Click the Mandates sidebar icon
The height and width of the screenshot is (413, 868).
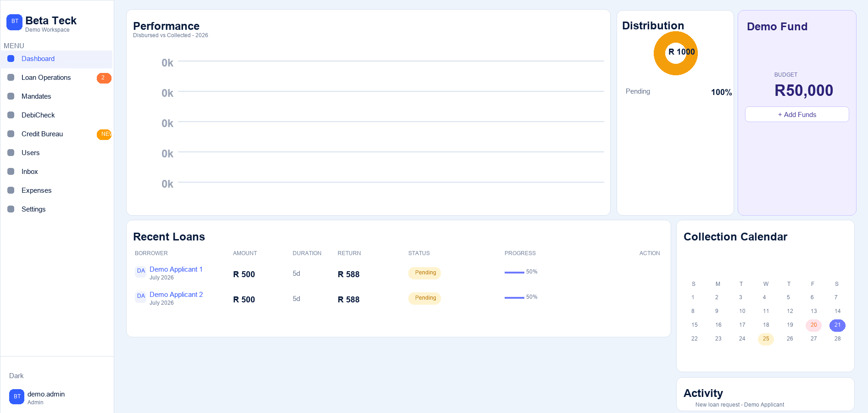pyautogui.click(x=11, y=96)
